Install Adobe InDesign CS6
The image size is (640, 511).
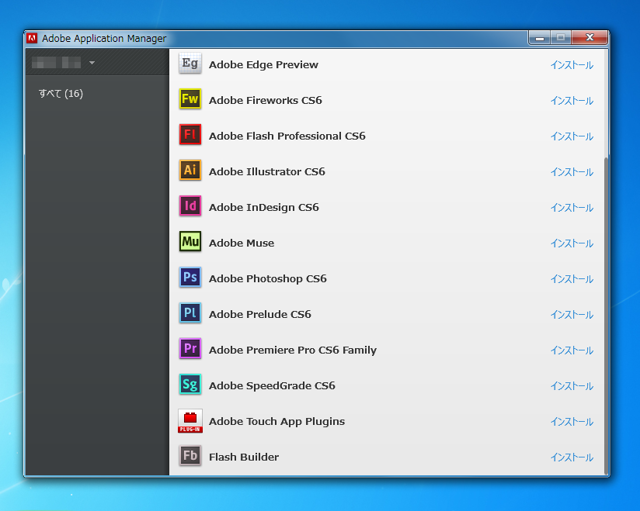[x=572, y=207]
